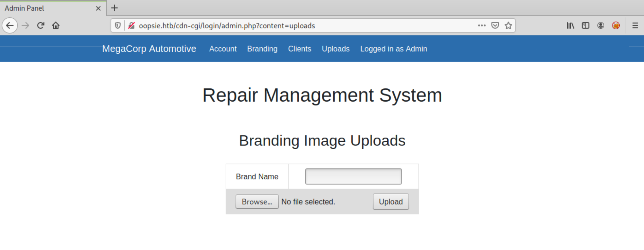
Task: Click the Brand Name text field
Action: click(353, 176)
